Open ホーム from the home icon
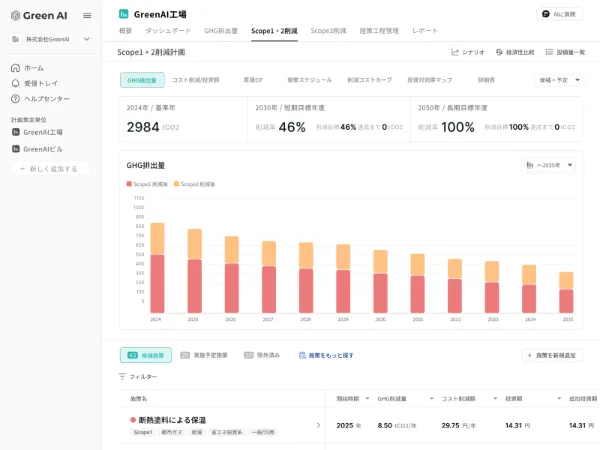This screenshot has width=600, height=450. pos(16,68)
